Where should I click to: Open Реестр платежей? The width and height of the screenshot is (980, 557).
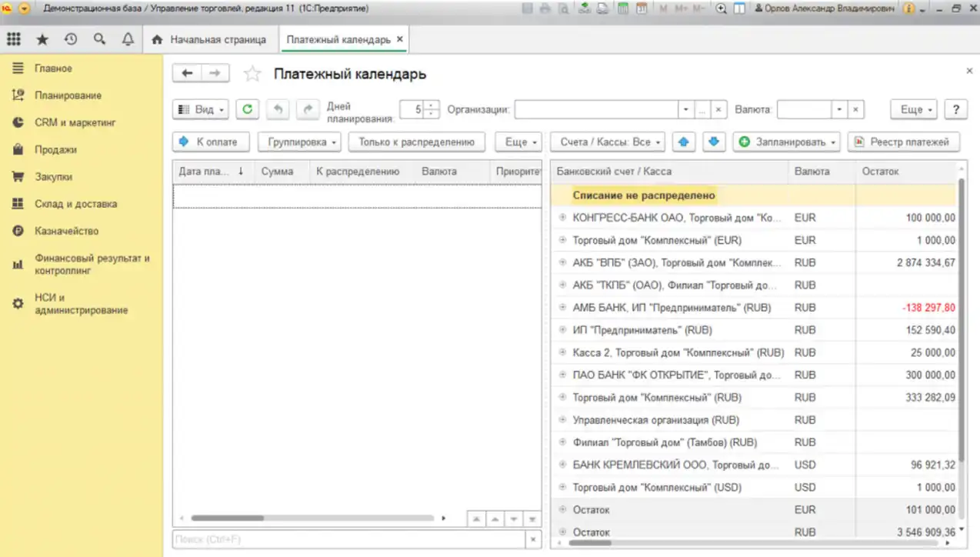pyautogui.click(x=904, y=142)
